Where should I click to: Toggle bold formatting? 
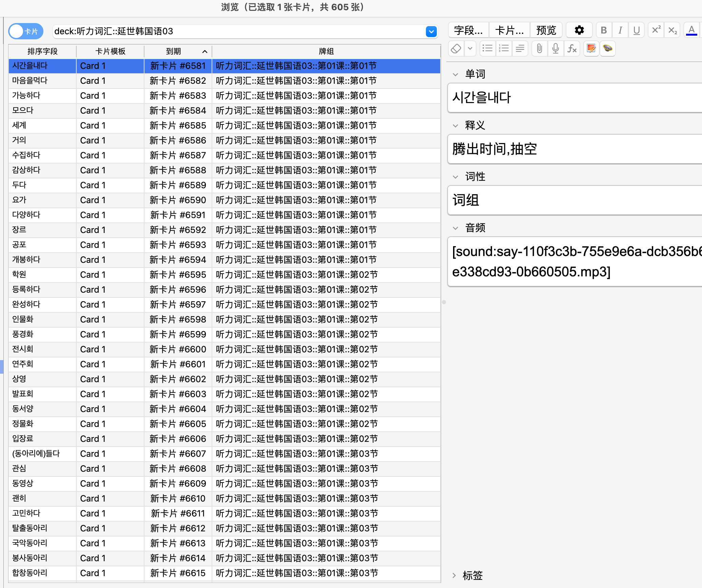(604, 30)
